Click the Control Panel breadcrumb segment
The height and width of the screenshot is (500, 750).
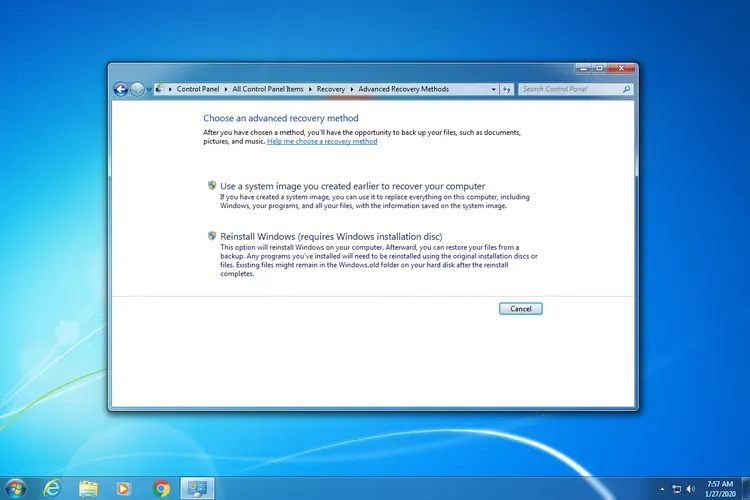200,89
